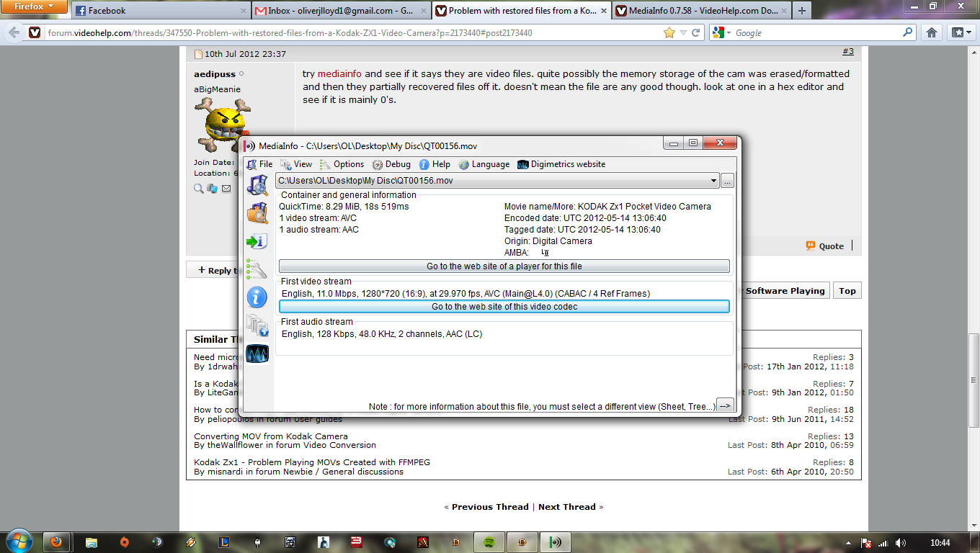Open the bookmarks menu button in Firefox
This screenshot has height=553, width=980.
[960, 32]
